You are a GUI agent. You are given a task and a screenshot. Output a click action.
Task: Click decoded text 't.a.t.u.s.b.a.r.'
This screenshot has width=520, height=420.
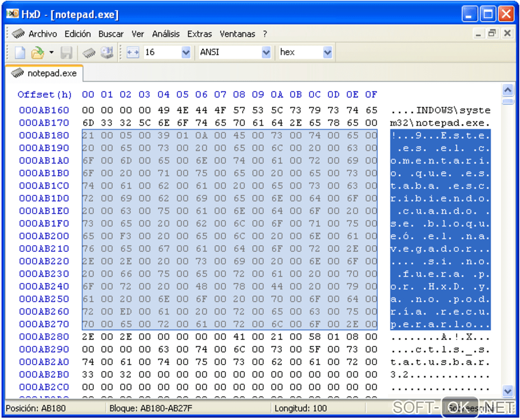point(440,362)
